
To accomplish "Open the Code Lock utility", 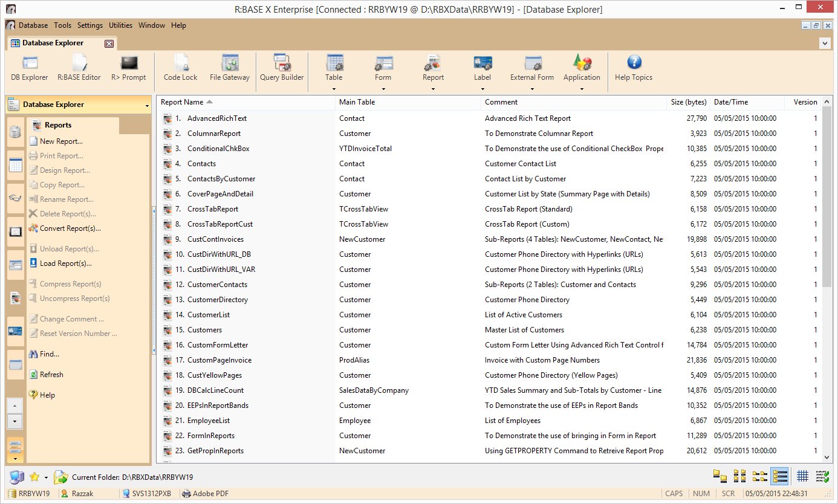I will point(180,68).
